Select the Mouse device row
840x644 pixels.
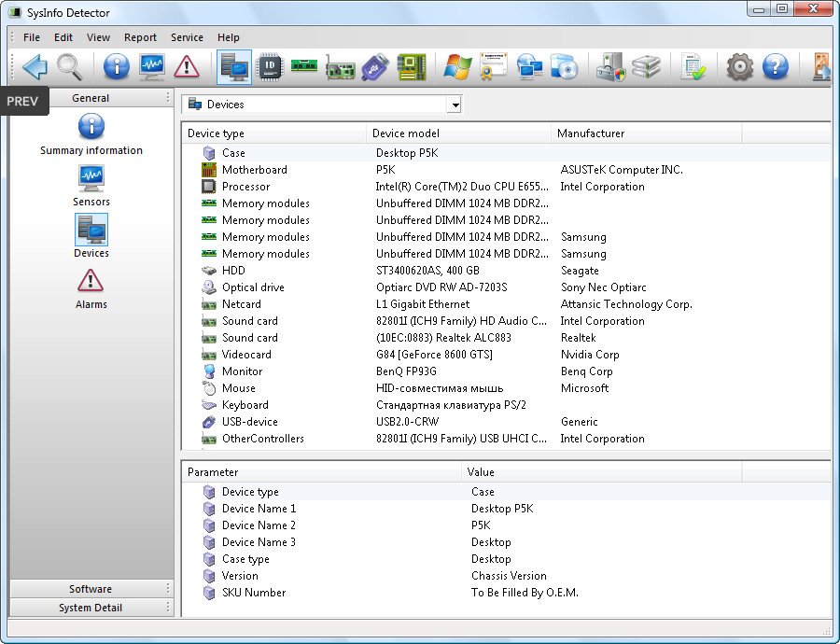coord(506,388)
